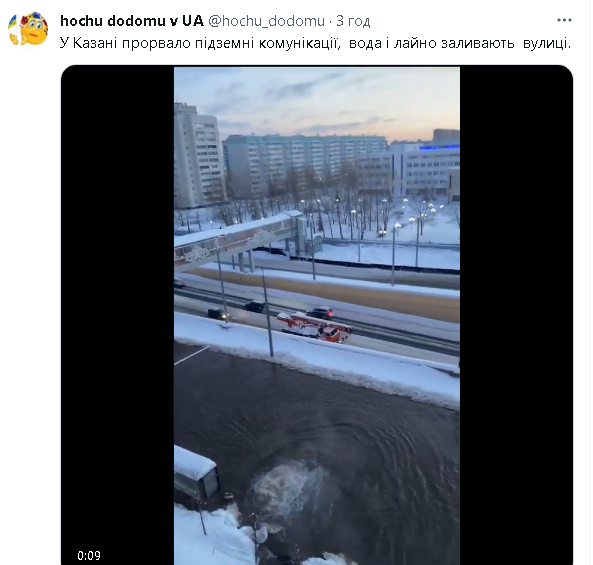Click the building with the blue sign in the video
Viewport: 593px width, 565px height.
point(425,168)
